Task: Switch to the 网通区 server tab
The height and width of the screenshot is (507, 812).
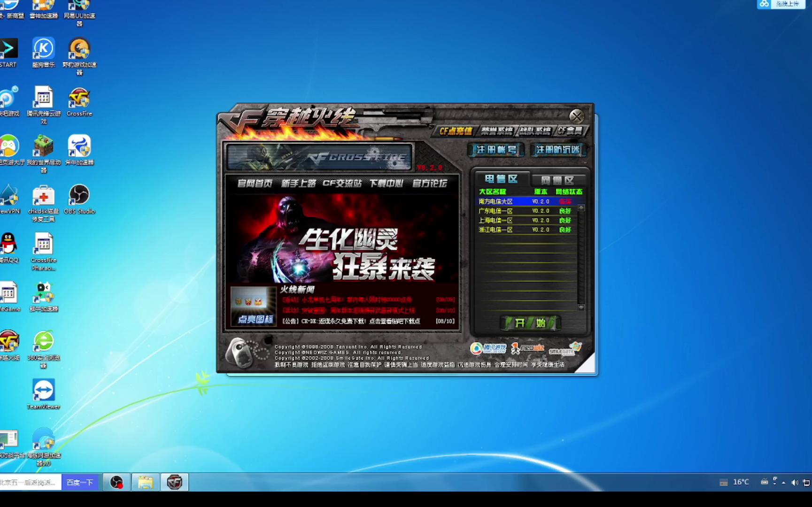Action: click(x=557, y=180)
